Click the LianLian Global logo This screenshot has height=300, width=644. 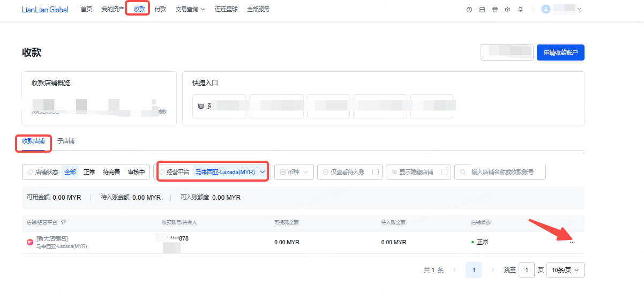click(45, 9)
